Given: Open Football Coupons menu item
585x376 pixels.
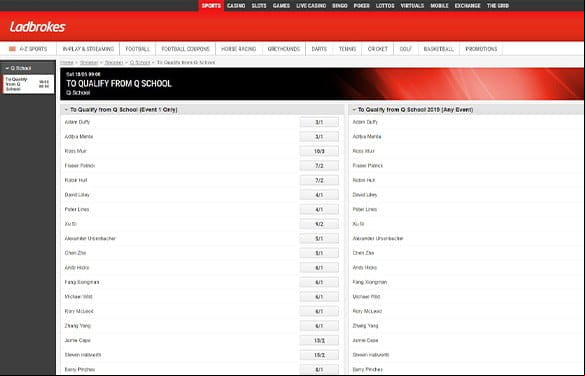Looking at the screenshot, I should pyautogui.click(x=185, y=49).
